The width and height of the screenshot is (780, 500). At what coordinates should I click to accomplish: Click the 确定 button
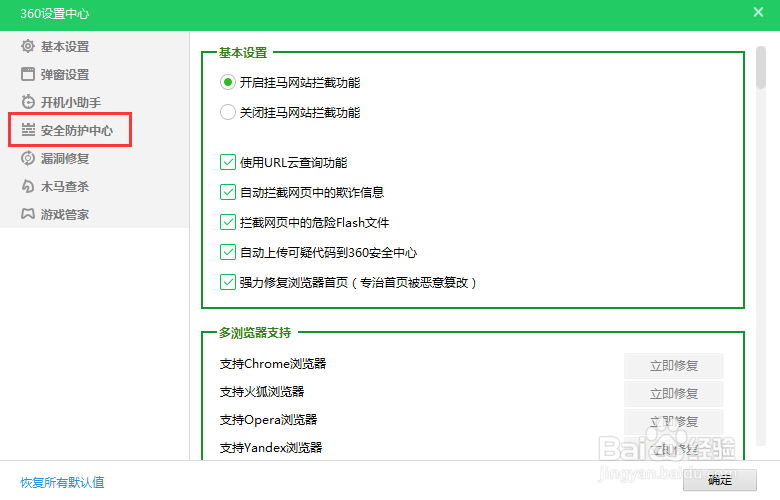coord(720,480)
